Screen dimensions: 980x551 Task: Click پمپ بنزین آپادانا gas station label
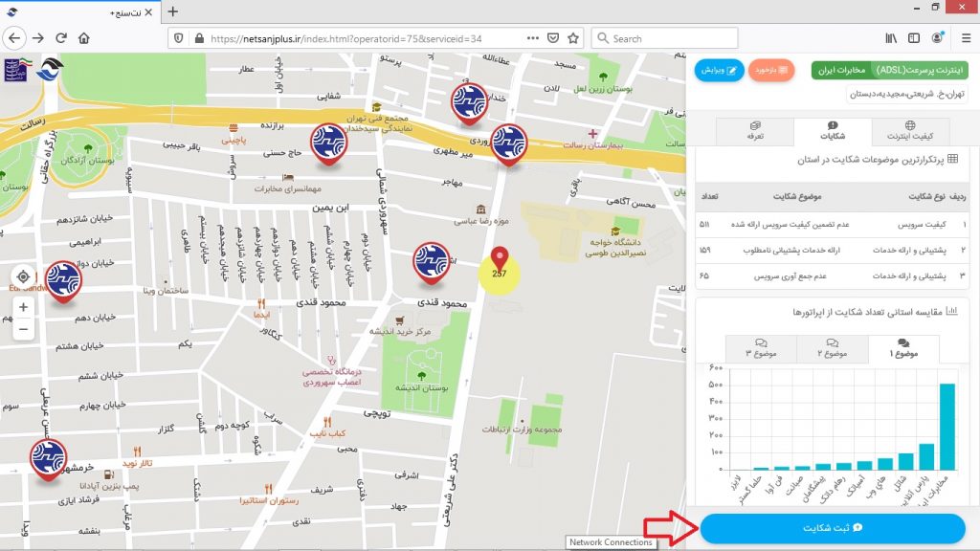pos(109,485)
